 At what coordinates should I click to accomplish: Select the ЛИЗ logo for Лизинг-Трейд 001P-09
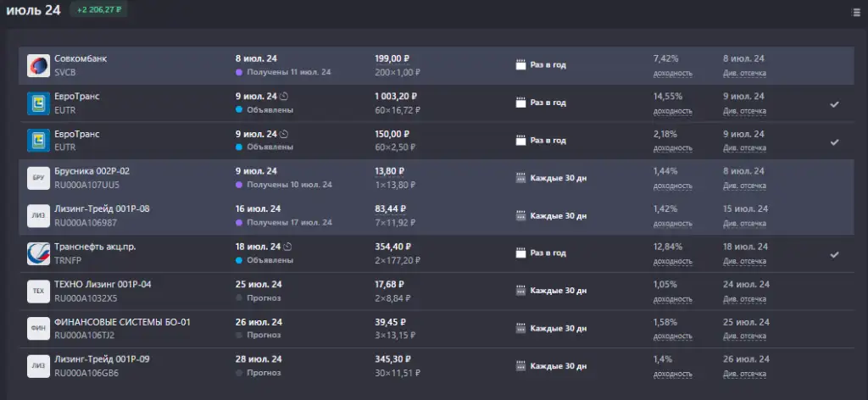point(39,366)
